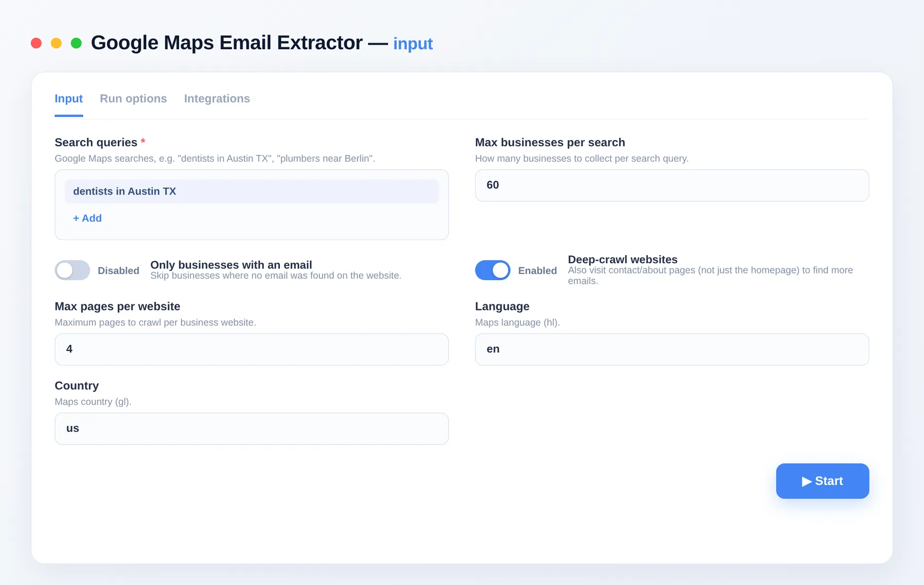Click '+ Add' to add a search query

[88, 218]
